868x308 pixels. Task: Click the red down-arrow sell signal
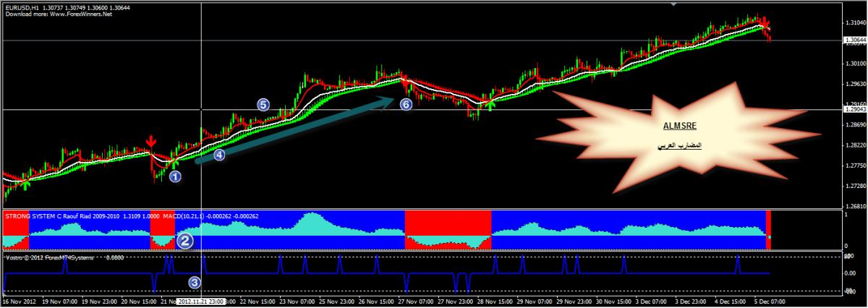point(150,141)
